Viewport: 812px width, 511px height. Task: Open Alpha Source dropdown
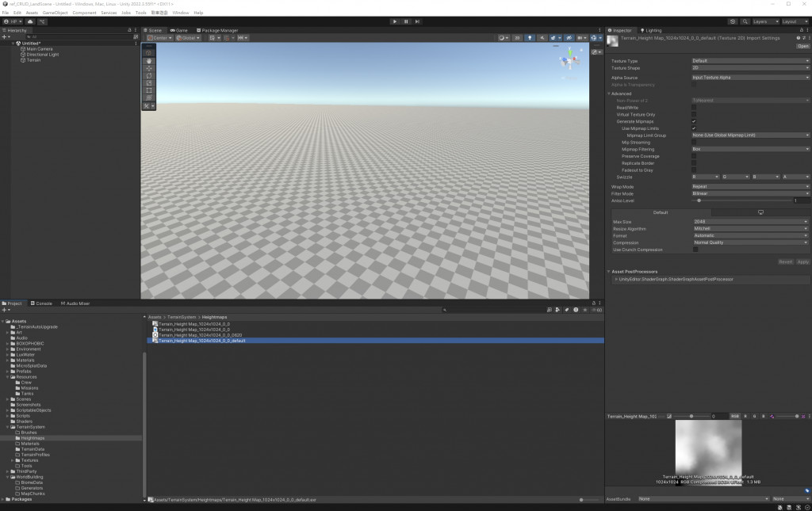click(750, 78)
